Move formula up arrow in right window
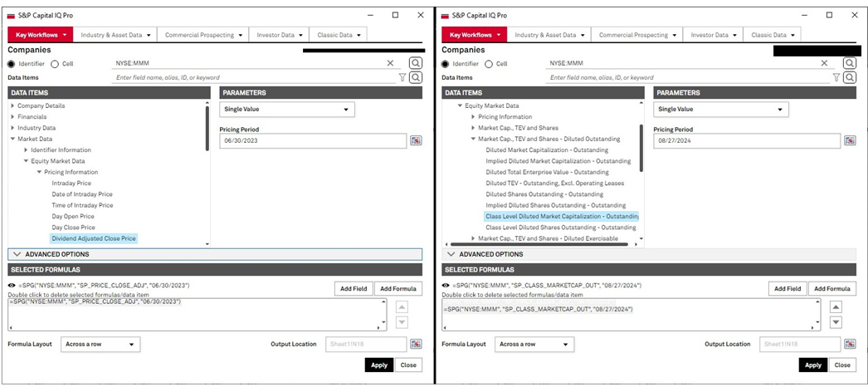The image size is (868, 392). (836, 307)
